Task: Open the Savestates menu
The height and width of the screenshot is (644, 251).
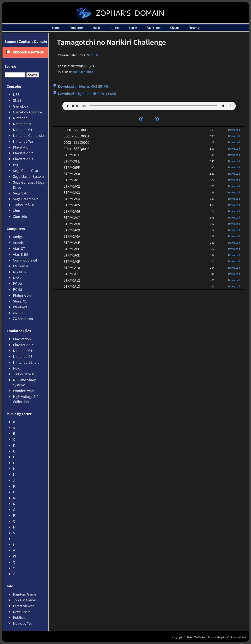Action: (154, 28)
